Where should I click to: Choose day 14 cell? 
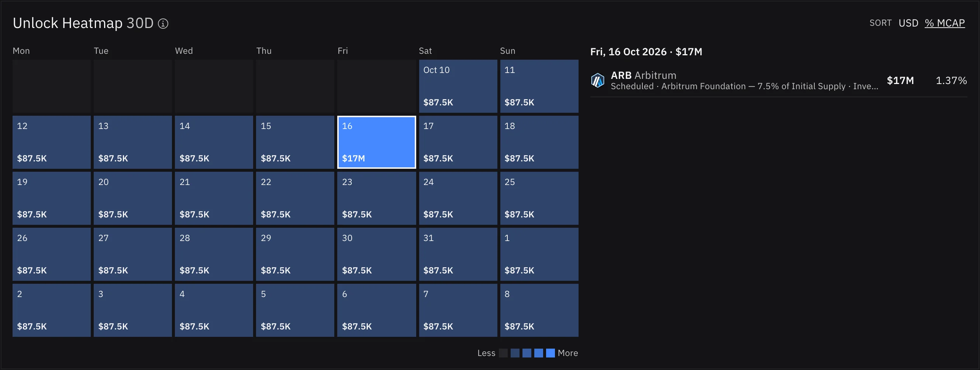coord(214,142)
